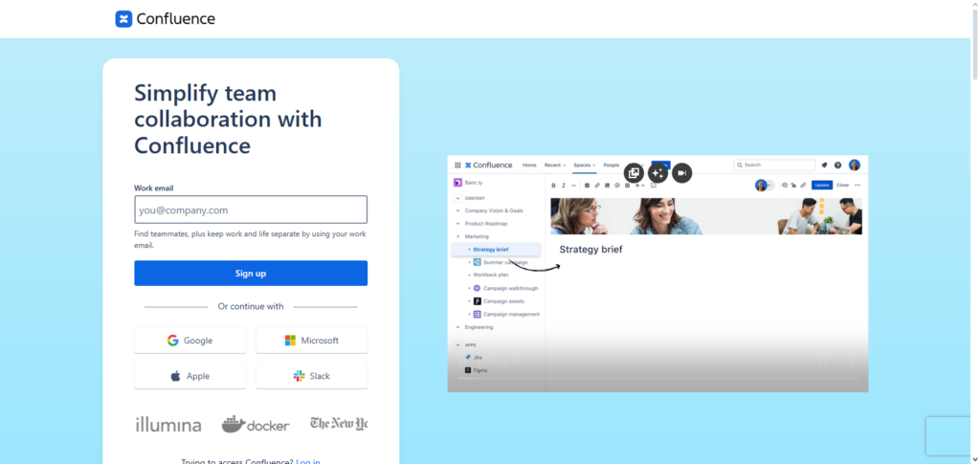Expand the Engineering tree item
980x464 pixels.
(x=457, y=327)
